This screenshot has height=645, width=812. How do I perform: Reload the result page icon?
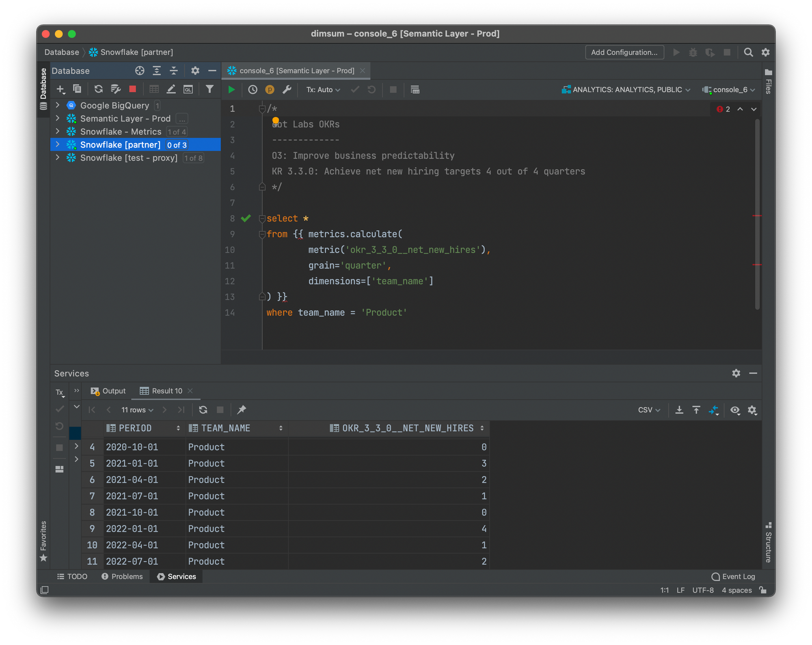203,410
